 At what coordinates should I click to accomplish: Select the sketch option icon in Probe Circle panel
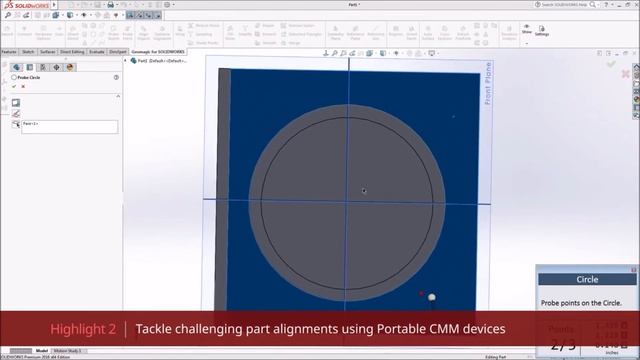click(16, 113)
